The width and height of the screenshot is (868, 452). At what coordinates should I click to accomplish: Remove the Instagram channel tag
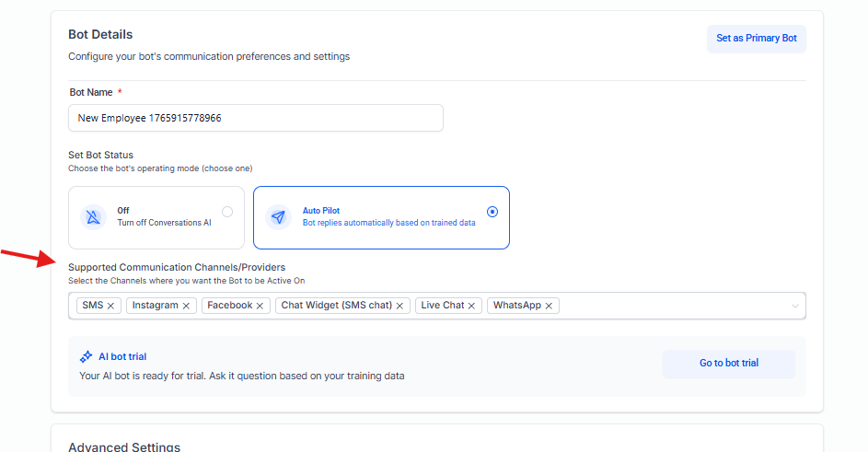pyautogui.click(x=186, y=306)
